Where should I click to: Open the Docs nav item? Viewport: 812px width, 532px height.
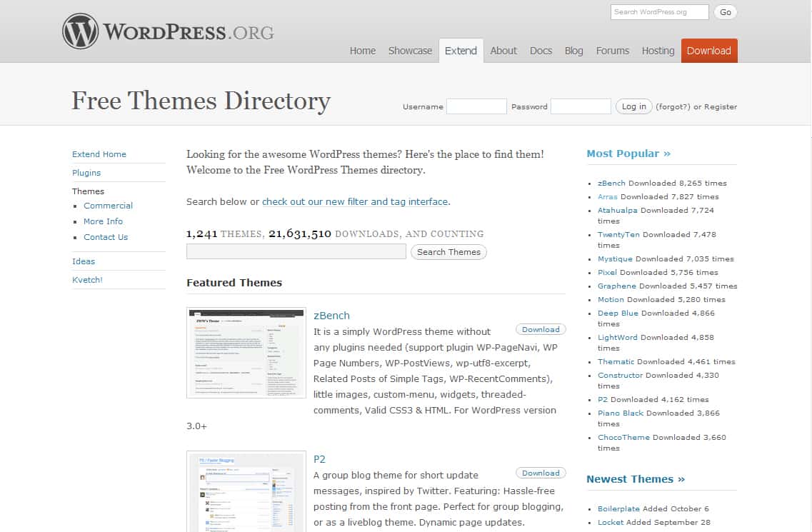(x=541, y=51)
